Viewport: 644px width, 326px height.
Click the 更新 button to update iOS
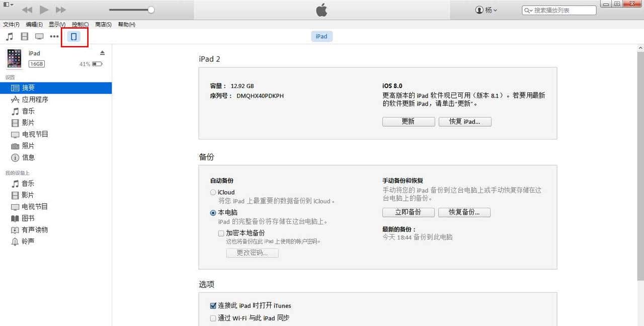(x=408, y=122)
